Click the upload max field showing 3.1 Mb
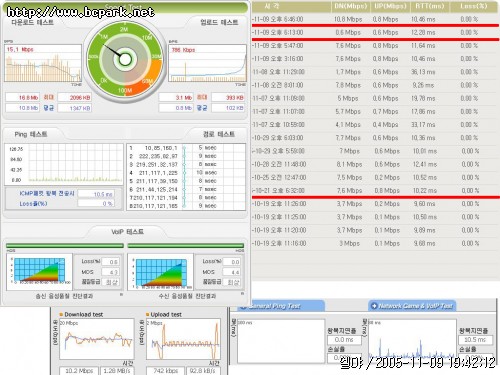Viewport: 500px width, 375px height. [x=176, y=98]
